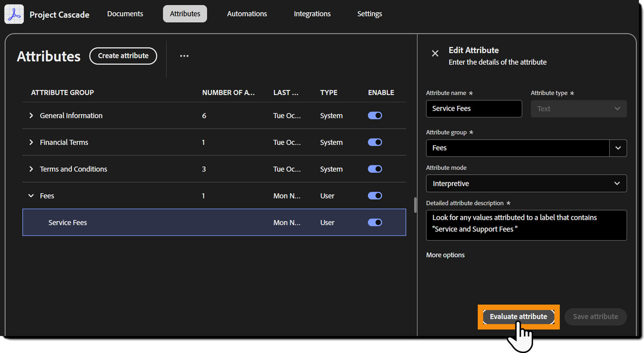
Task: Toggle the Fees group enable switch
Action: [x=375, y=196]
